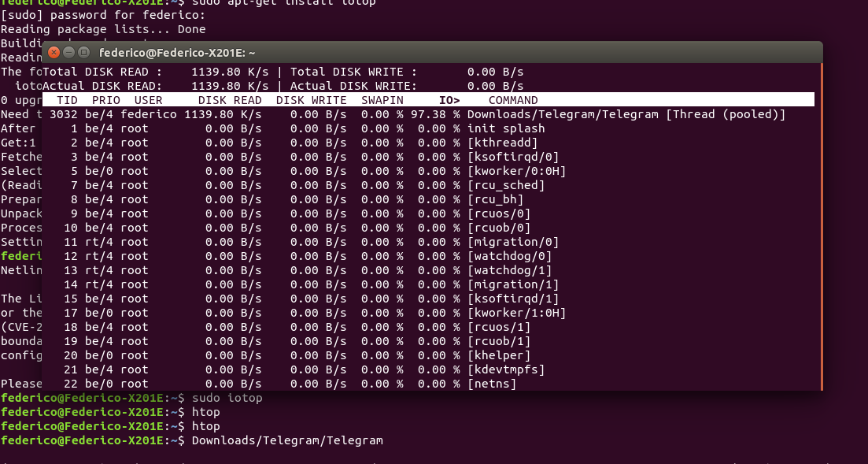Click the maximize icon on the terminal window
This screenshot has width=868, height=464.
pos(82,52)
